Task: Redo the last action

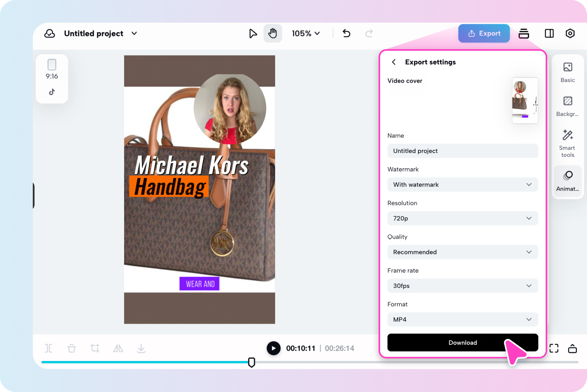Action: [369, 34]
